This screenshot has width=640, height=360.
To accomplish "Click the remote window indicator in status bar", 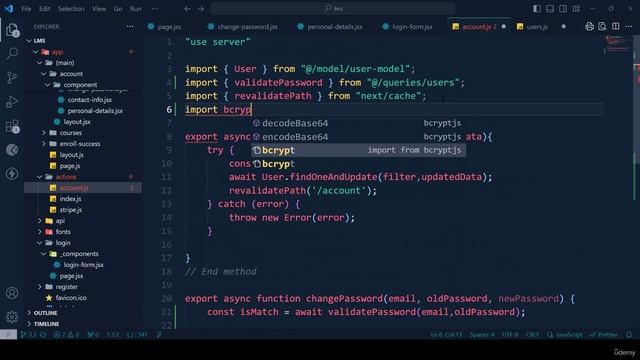I will [8, 335].
